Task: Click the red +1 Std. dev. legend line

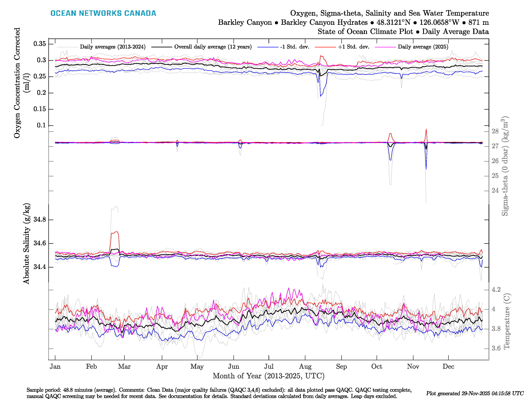Action: pyautogui.click(x=325, y=47)
